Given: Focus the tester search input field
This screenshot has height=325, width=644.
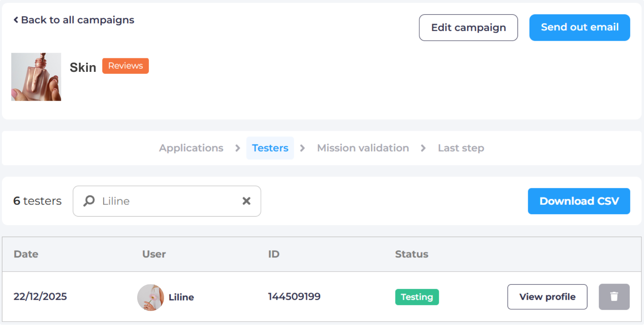Looking at the screenshot, I should (168, 201).
